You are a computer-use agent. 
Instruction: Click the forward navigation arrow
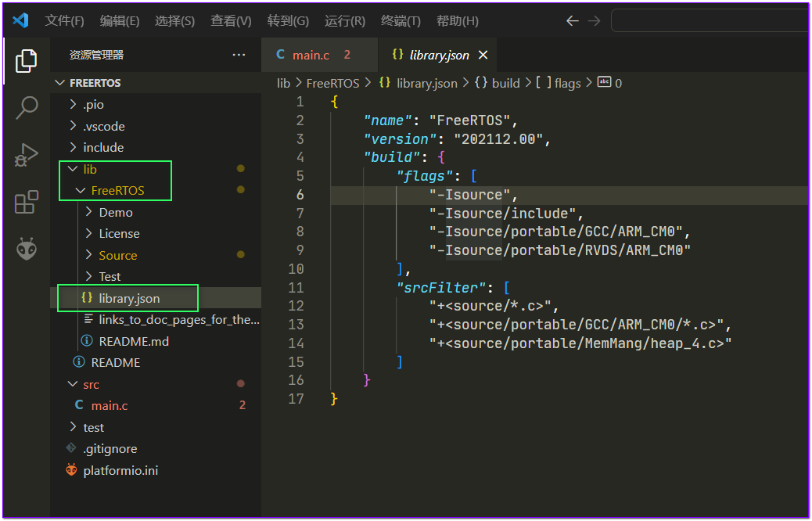(x=594, y=20)
